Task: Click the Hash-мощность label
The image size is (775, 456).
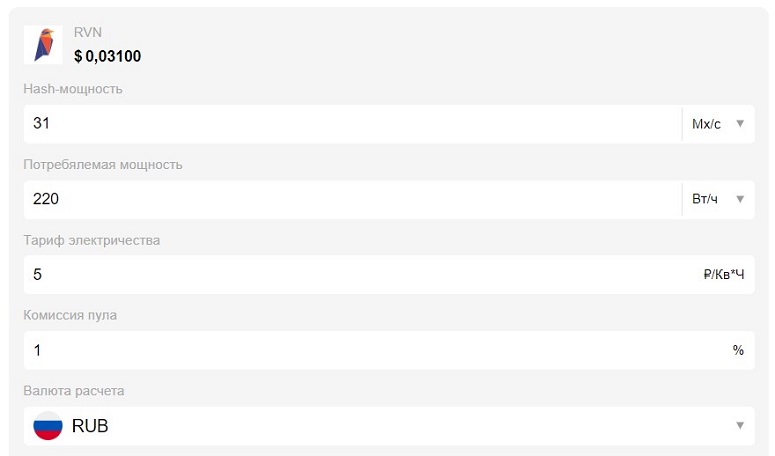Action: pos(73,89)
